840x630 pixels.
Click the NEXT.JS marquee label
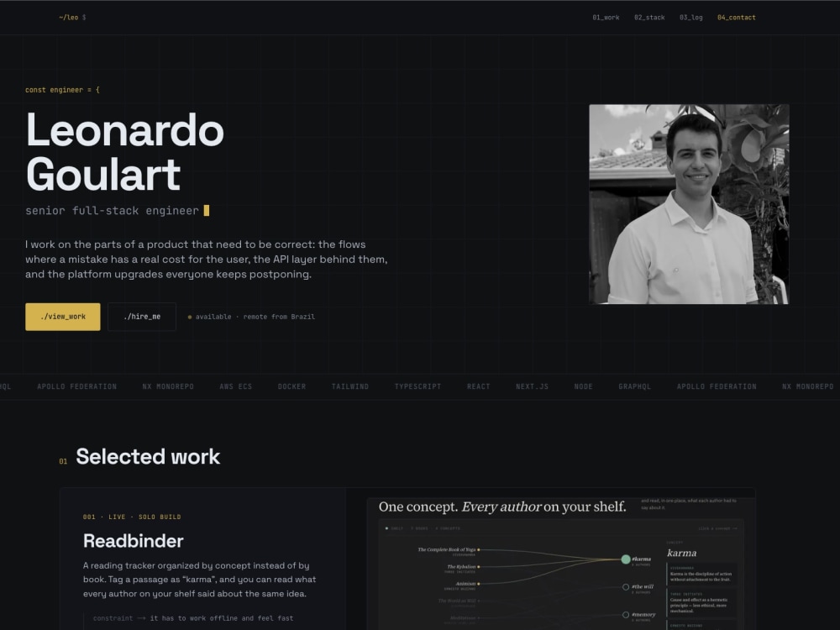pyautogui.click(x=532, y=386)
